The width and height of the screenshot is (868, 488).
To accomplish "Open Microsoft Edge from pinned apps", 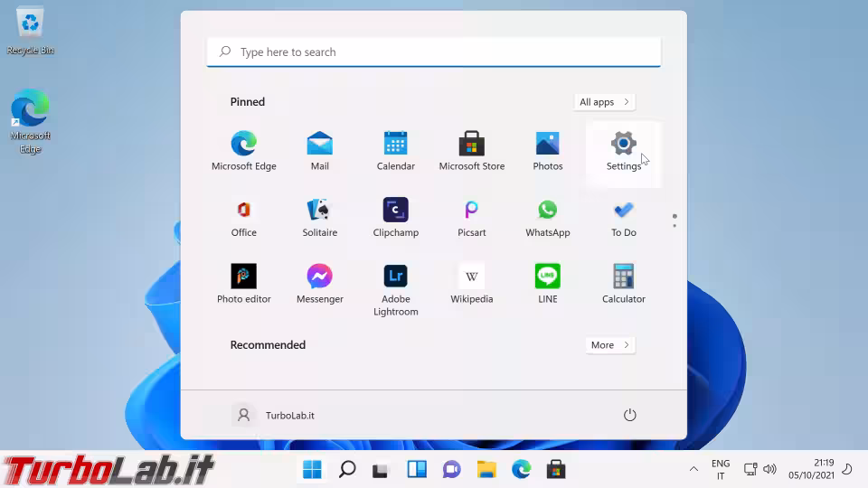I will click(243, 151).
